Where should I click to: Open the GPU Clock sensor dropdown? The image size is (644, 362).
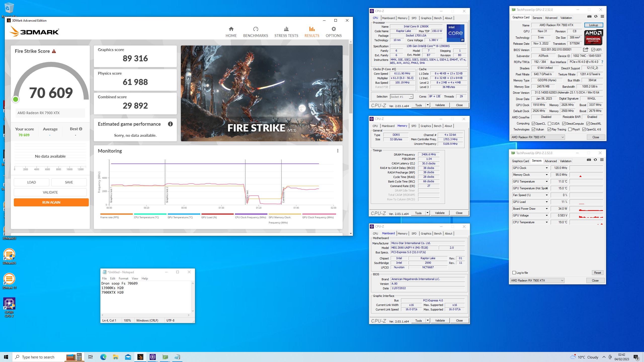coord(546,168)
